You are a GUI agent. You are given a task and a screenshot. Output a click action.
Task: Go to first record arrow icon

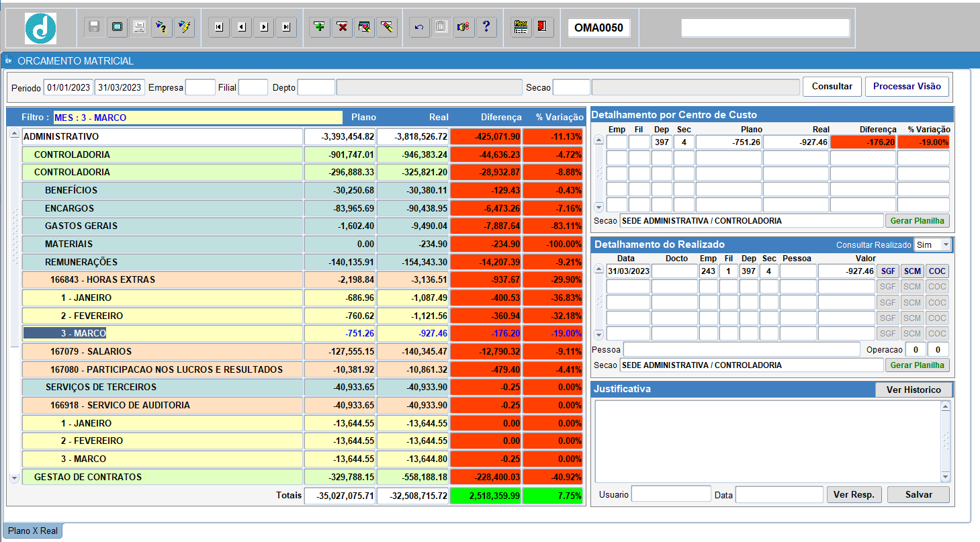(x=219, y=27)
